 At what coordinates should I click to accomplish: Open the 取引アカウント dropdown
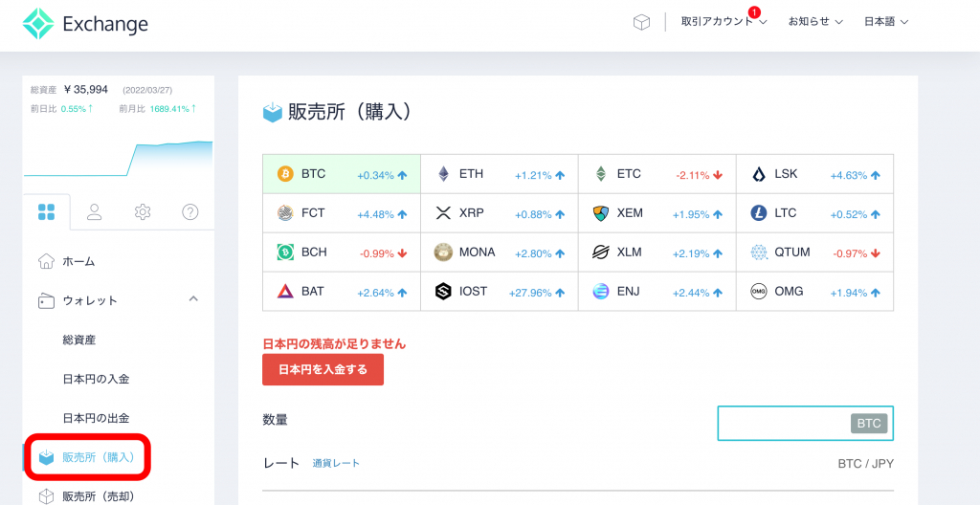(724, 22)
